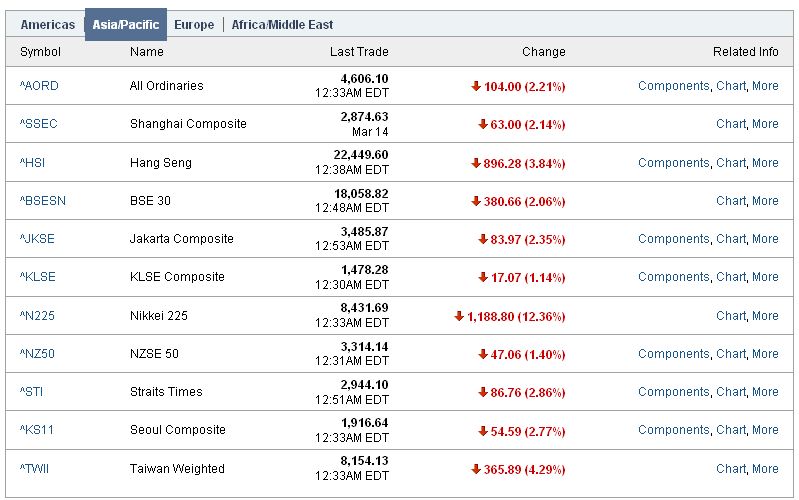Click the 1,188.80 (12.36%) change value
Viewport: 799px width, 500px height.
[x=516, y=317]
